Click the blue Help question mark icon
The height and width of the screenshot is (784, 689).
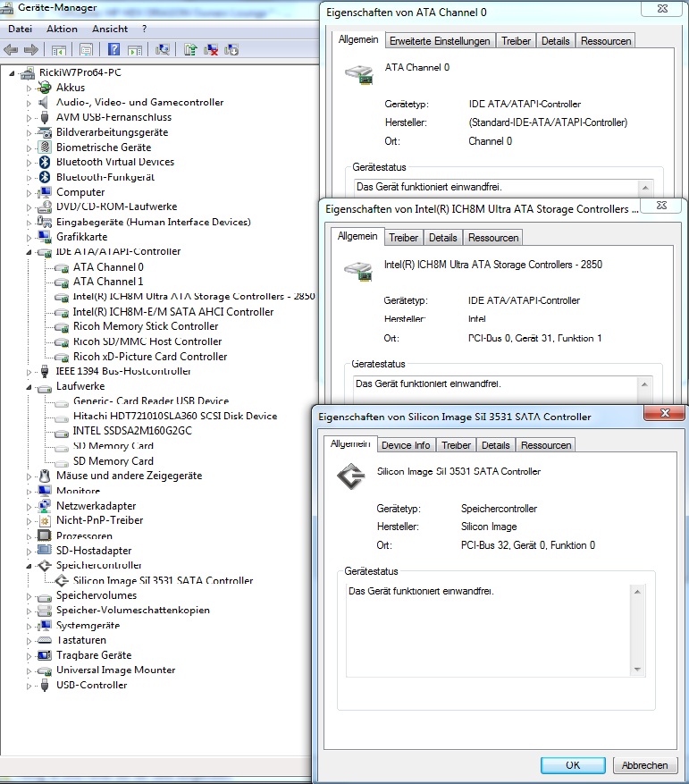(114, 49)
